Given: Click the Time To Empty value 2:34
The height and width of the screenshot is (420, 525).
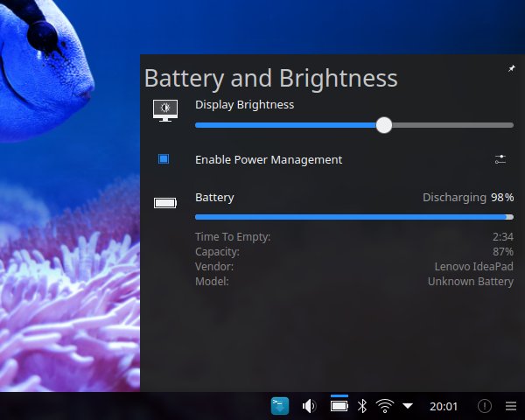Looking at the screenshot, I should [x=503, y=237].
